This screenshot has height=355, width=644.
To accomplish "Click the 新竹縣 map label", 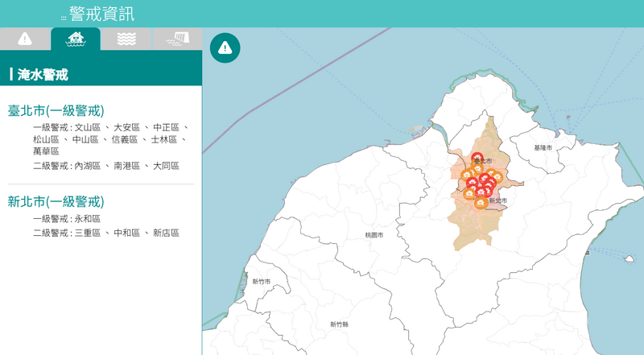I will pos(339,324).
